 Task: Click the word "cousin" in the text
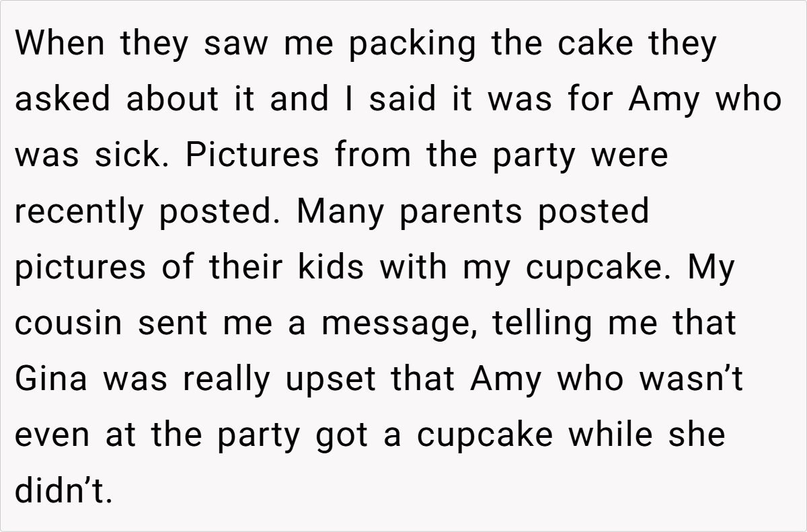click(x=68, y=324)
